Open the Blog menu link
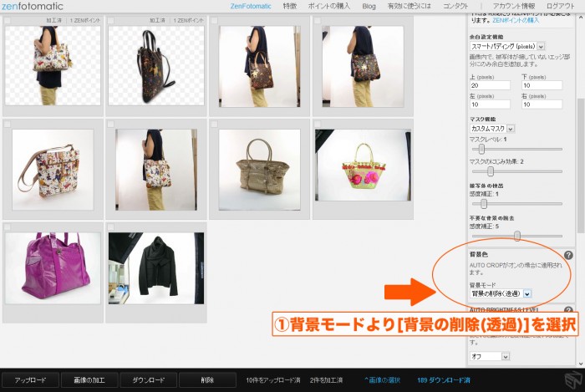This screenshot has width=585, height=392. [x=369, y=6]
